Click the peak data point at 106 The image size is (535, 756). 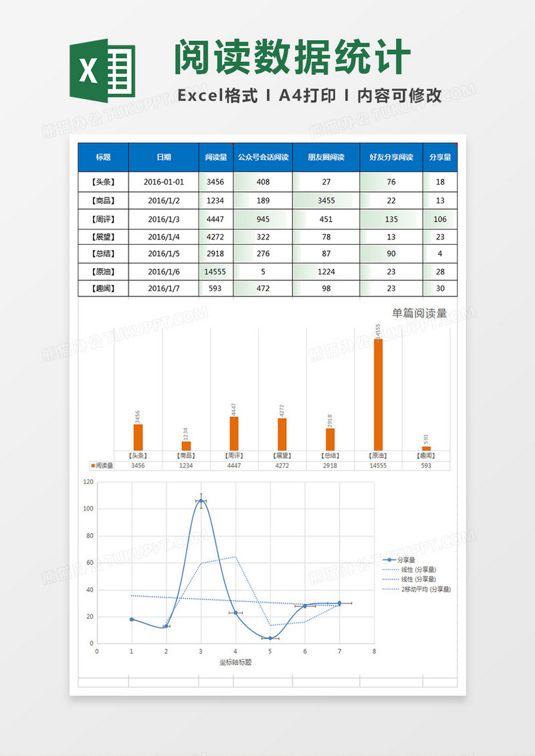point(201,500)
